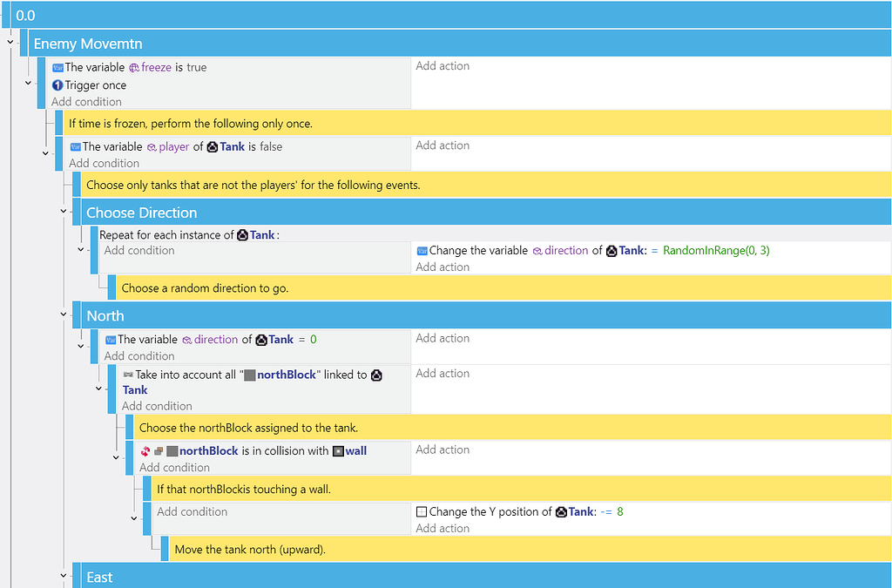The width and height of the screenshot is (892, 588).
Task: Collapse the Enemy Movemtn group
Action: (x=9, y=41)
